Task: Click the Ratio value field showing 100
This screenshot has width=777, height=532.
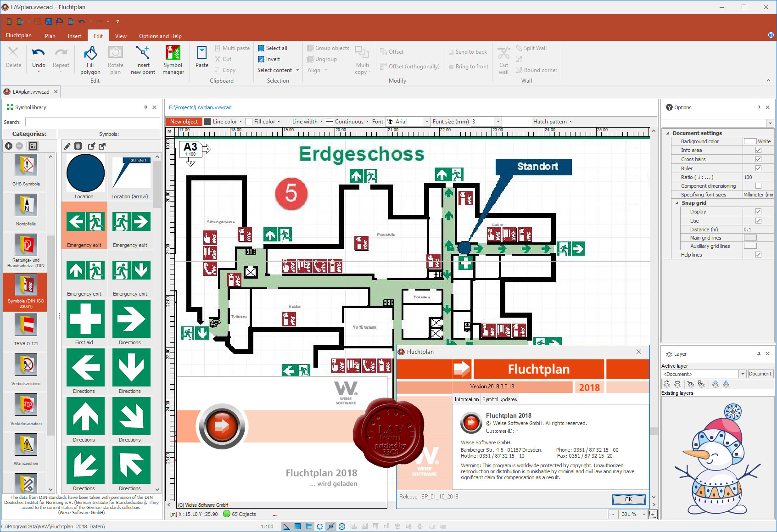Action: (x=758, y=177)
